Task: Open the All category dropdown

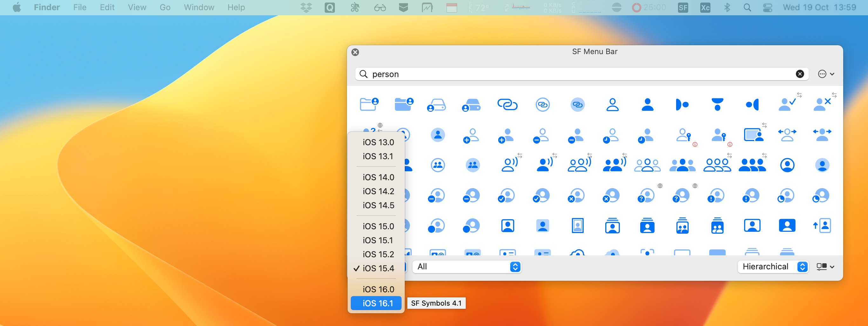Action: coord(467,266)
